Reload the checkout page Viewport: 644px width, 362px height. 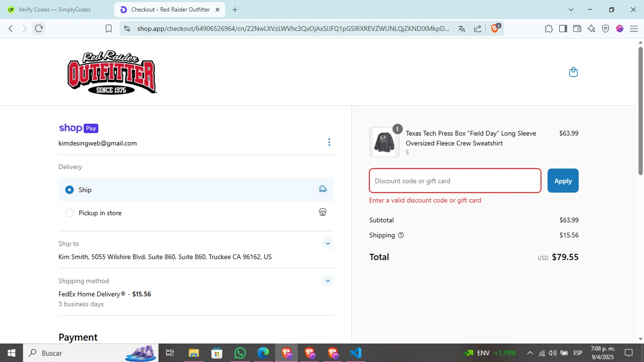coord(39,28)
